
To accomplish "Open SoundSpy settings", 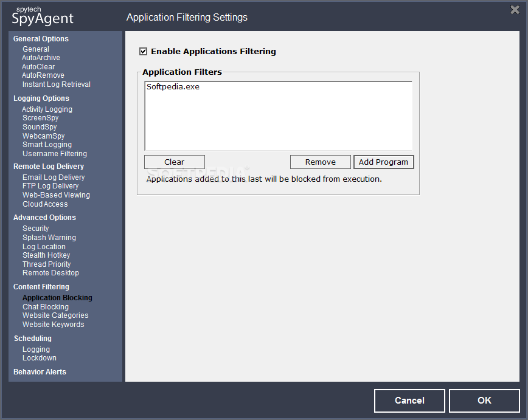I will (40, 127).
